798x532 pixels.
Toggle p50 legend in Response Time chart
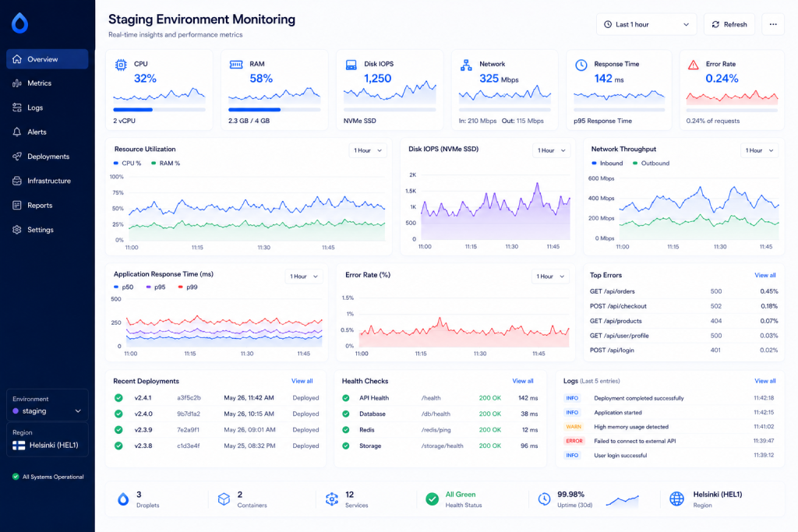pos(124,287)
